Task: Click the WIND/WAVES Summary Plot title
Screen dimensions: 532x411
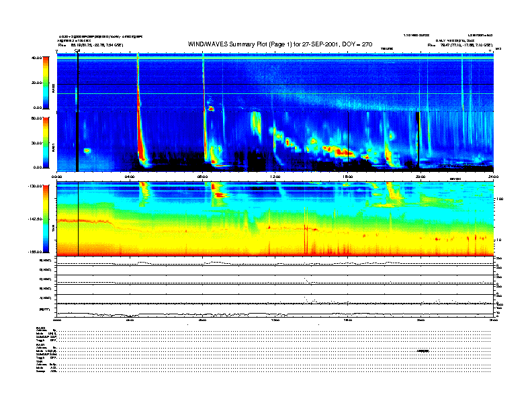Action: point(280,44)
